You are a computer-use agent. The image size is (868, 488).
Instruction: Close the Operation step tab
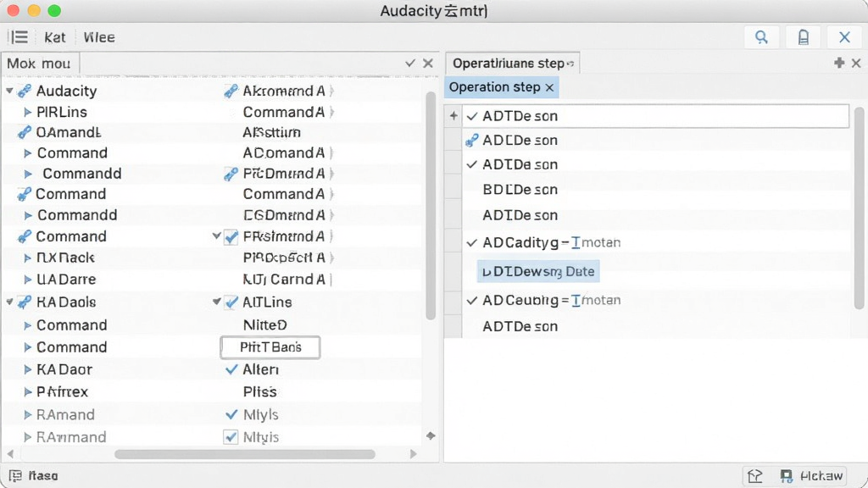(549, 87)
